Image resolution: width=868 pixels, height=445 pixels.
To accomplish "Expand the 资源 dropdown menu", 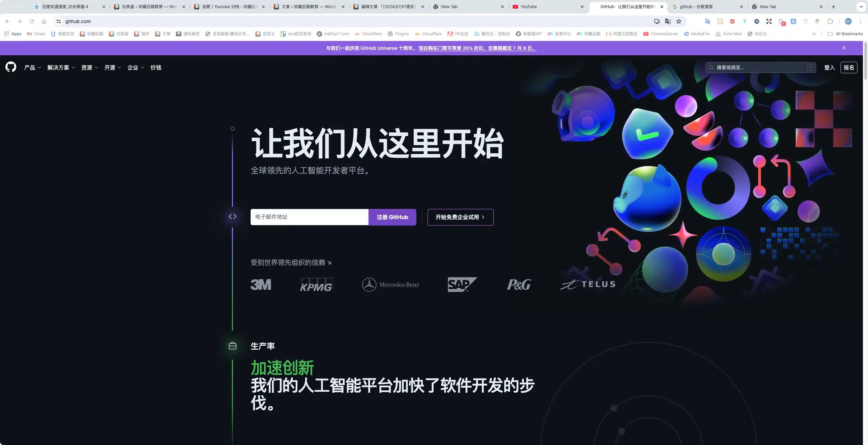I will [90, 67].
